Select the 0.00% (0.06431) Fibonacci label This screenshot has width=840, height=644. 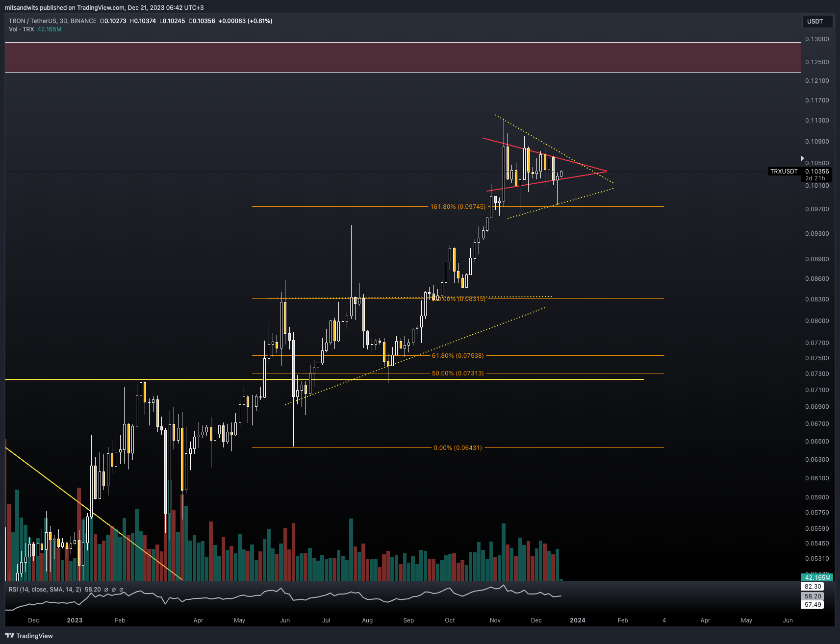click(458, 448)
